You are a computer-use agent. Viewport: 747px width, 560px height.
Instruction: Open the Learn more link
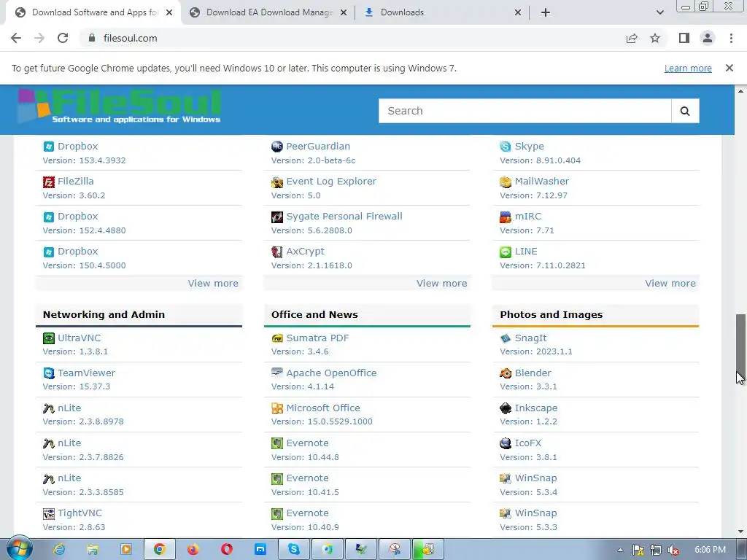click(x=688, y=68)
